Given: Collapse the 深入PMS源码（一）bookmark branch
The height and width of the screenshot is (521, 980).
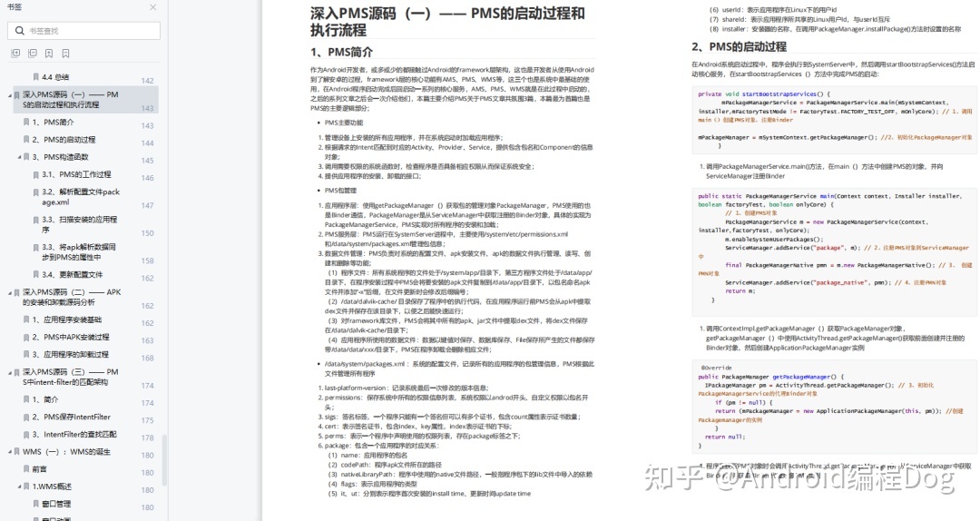Looking at the screenshot, I should 9,95.
